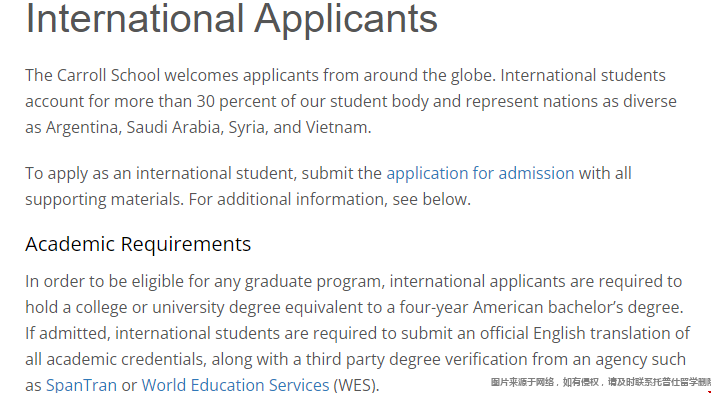
Task: Click the phrase 'supporting materials'
Action: (x=104, y=199)
